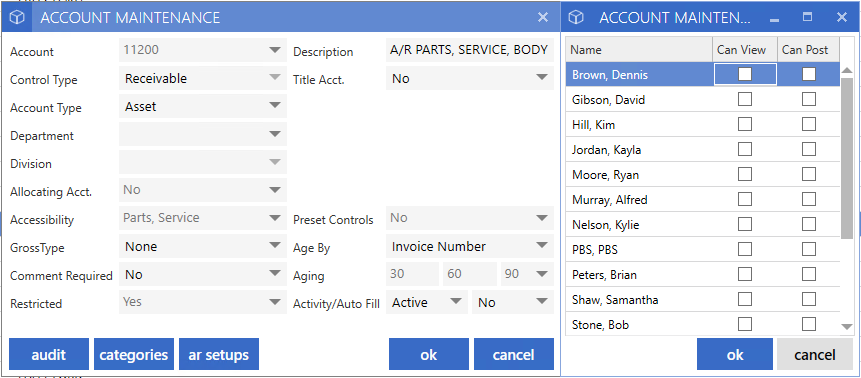The image size is (861, 378).
Task: Cancel the user permissions window
Action: click(x=814, y=354)
